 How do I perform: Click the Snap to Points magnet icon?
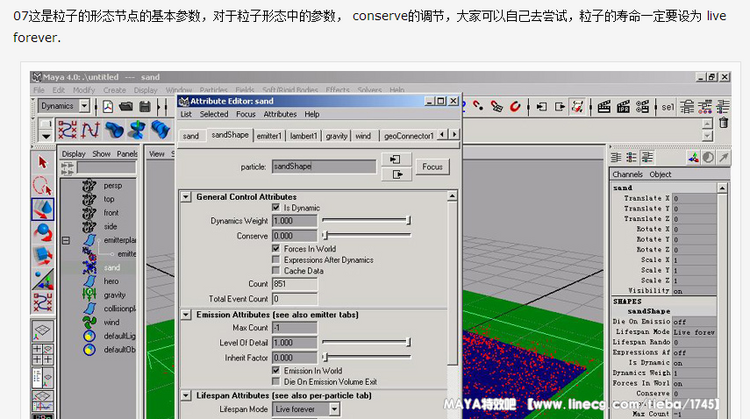[478, 106]
